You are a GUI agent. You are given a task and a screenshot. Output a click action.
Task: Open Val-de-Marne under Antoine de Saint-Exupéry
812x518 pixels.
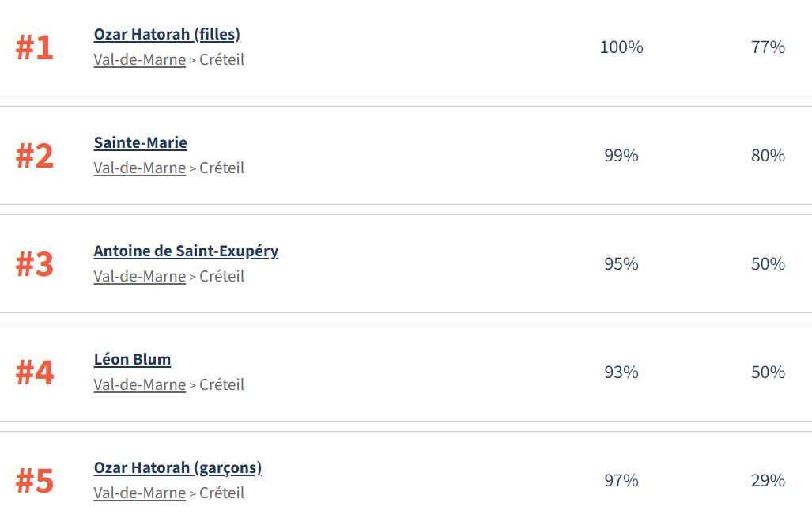[x=139, y=276]
